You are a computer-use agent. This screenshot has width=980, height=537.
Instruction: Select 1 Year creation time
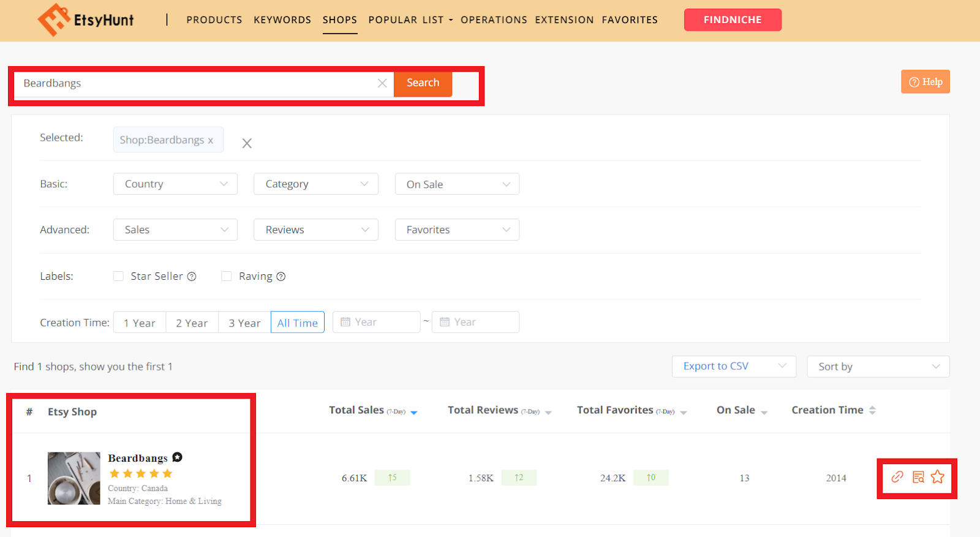point(140,323)
